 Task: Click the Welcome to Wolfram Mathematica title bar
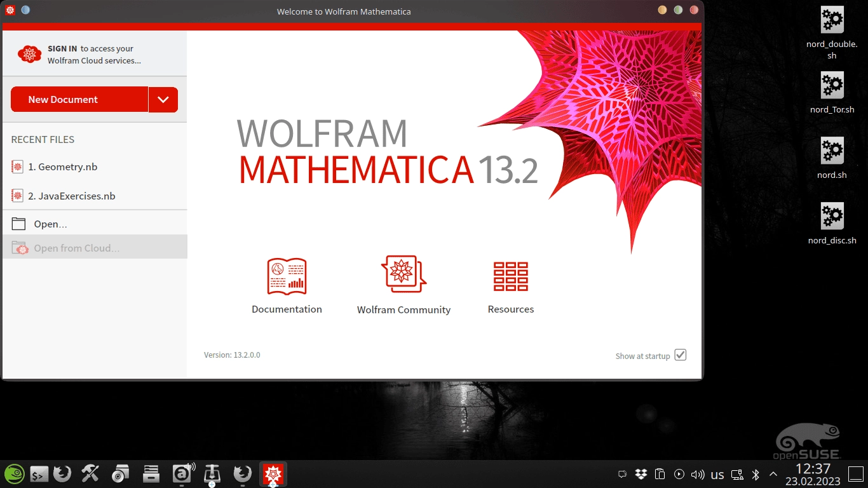click(344, 11)
